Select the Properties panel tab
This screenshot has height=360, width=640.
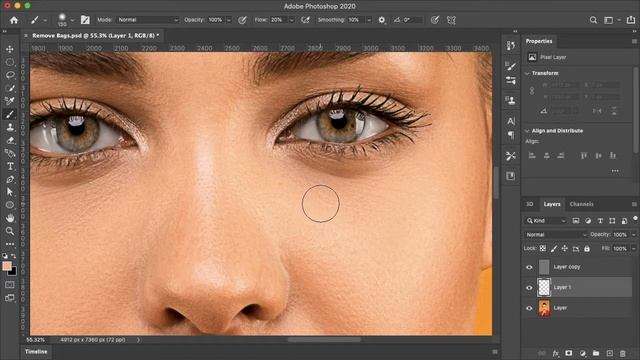click(539, 41)
